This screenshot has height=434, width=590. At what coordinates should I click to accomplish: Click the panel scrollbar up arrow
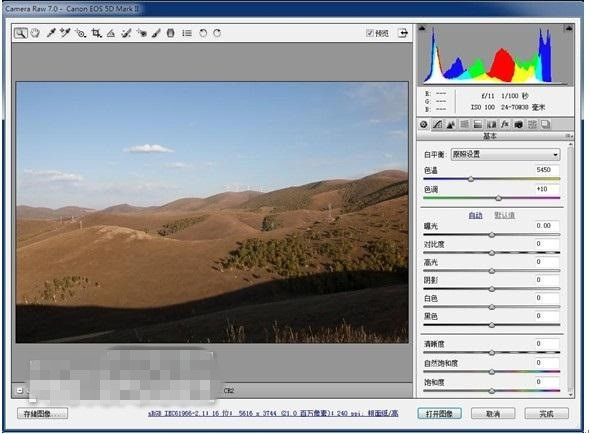tap(571, 145)
